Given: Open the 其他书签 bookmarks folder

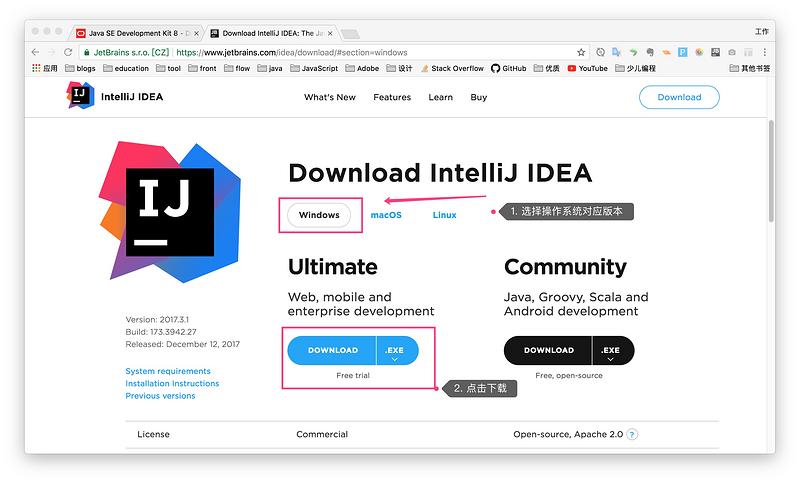Looking at the screenshot, I should (749, 68).
